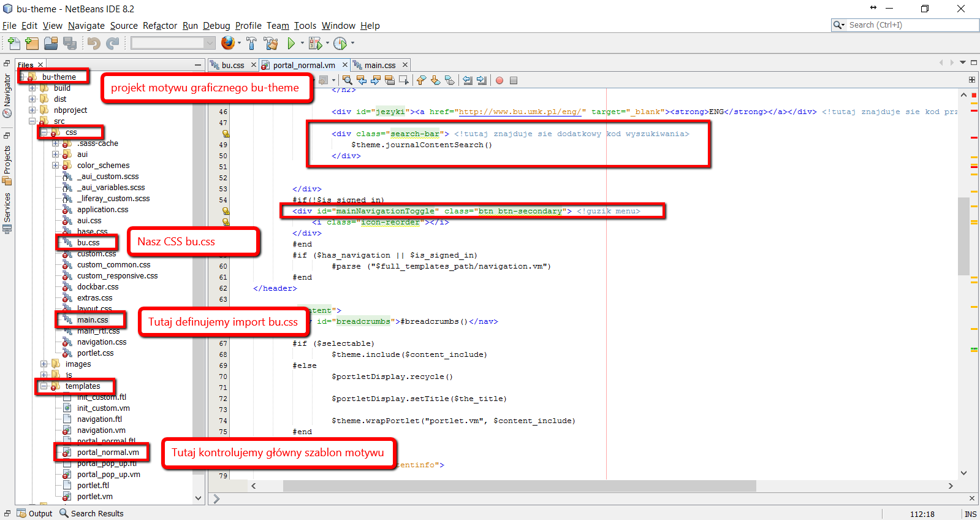Toggle the Projects side panel
This screenshot has width=980, height=520.
(x=7, y=165)
